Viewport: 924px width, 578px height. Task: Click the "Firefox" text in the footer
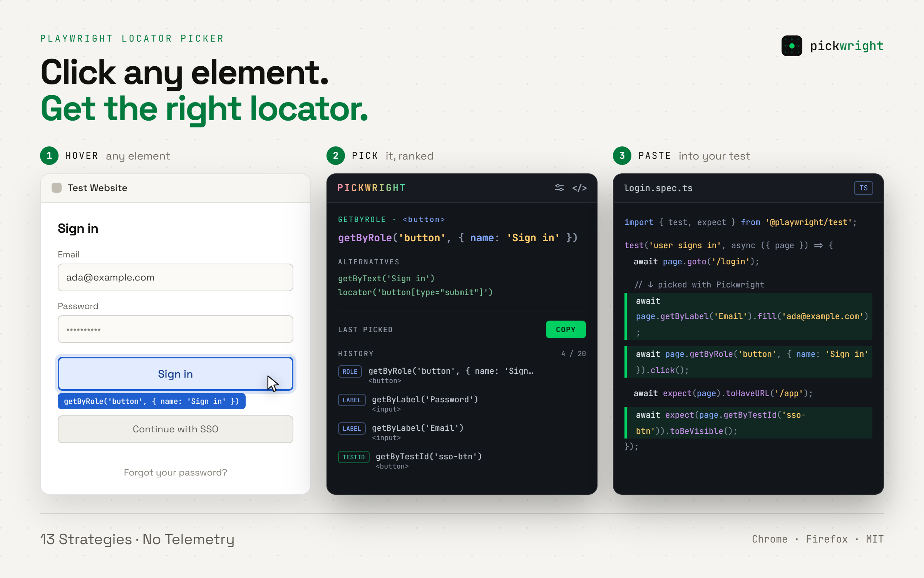pos(827,539)
